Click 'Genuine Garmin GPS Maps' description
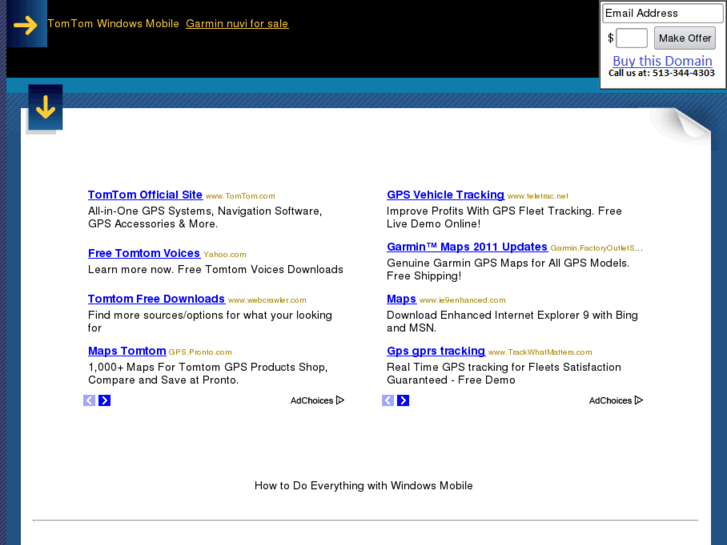This screenshot has height=545, width=727. 508,269
